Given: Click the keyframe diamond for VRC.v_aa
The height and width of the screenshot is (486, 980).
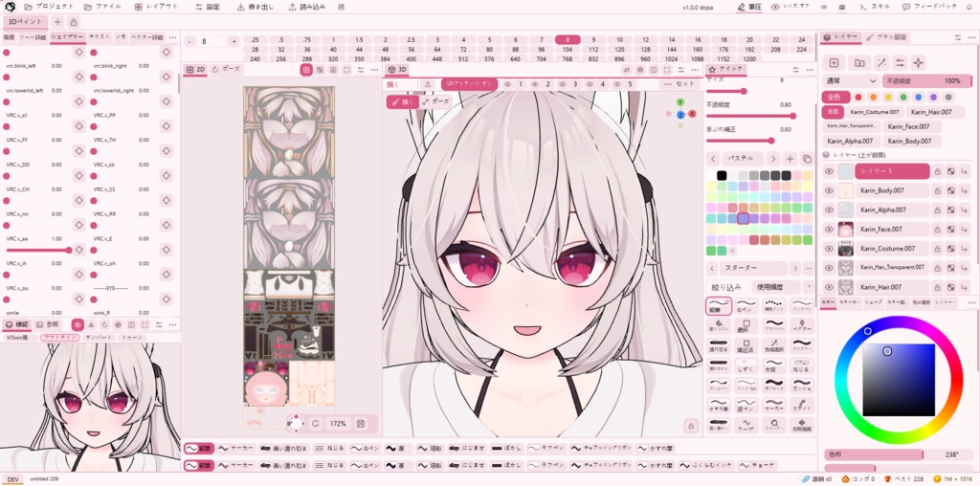Looking at the screenshot, I should [x=78, y=250].
